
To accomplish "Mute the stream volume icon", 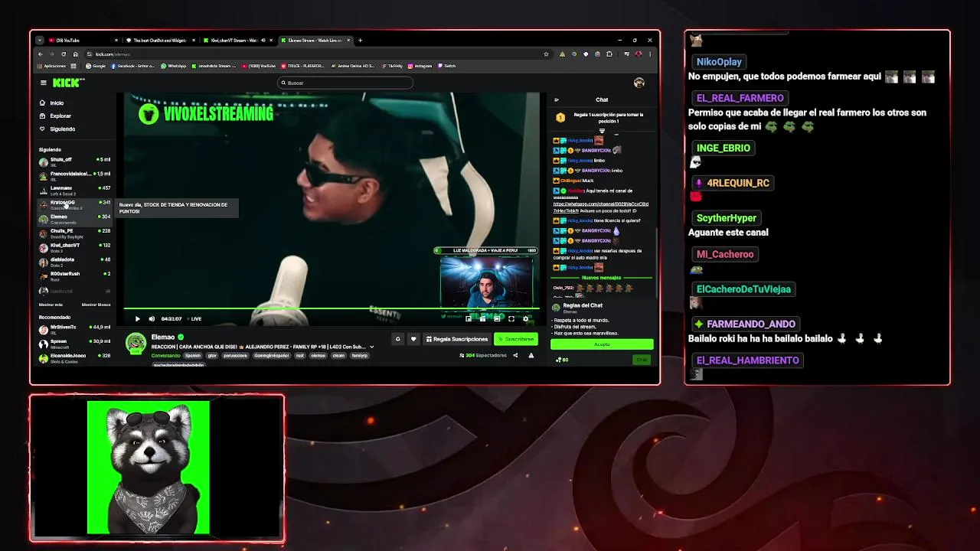I will [152, 318].
